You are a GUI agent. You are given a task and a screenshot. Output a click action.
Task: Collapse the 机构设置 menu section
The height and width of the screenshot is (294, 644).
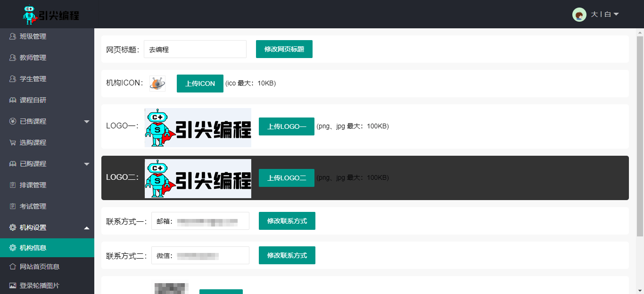point(87,228)
